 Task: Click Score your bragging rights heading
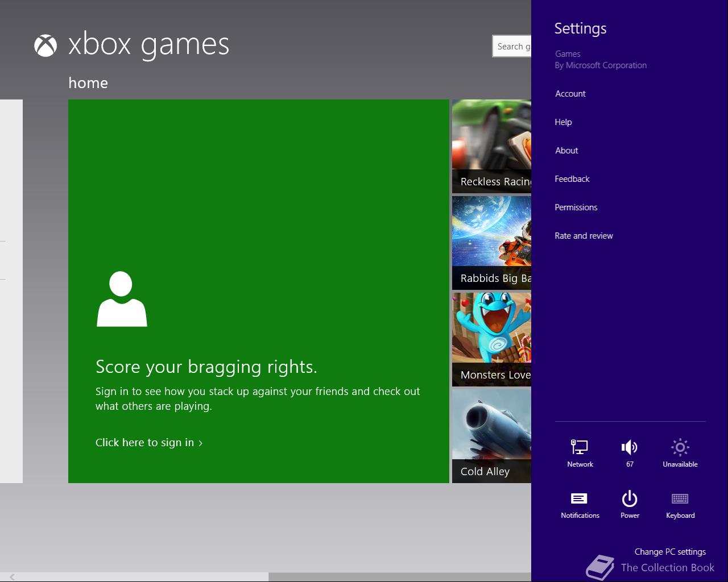coord(206,367)
